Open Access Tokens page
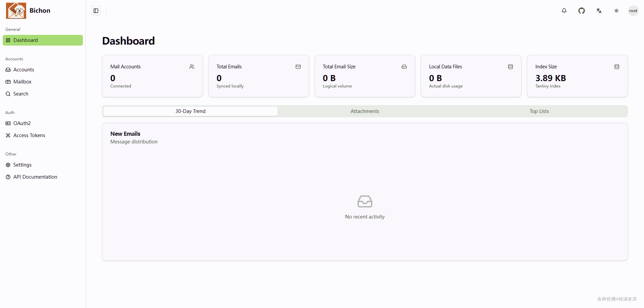Image resolution: width=644 pixels, height=308 pixels. [43, 135]
